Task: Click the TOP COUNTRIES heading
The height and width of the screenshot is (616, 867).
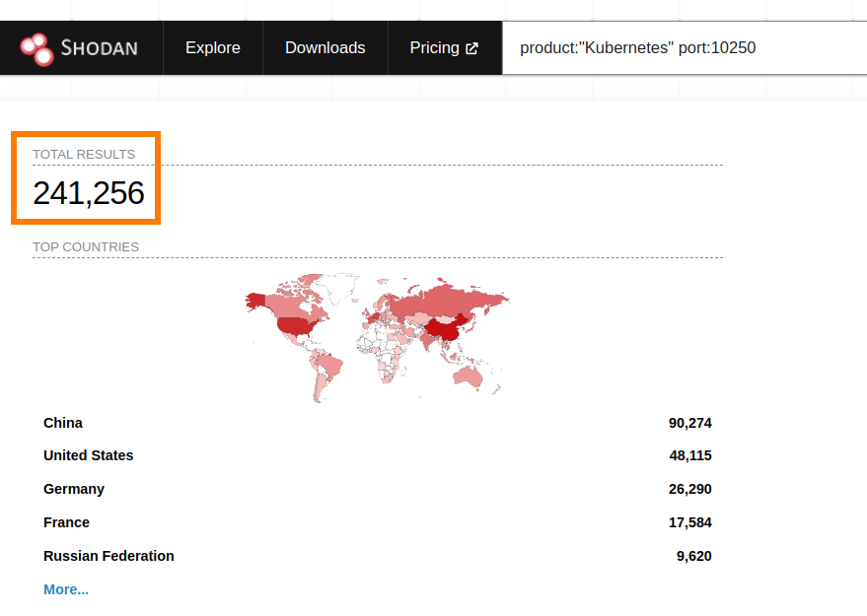Action: click(x=86, y=247)
